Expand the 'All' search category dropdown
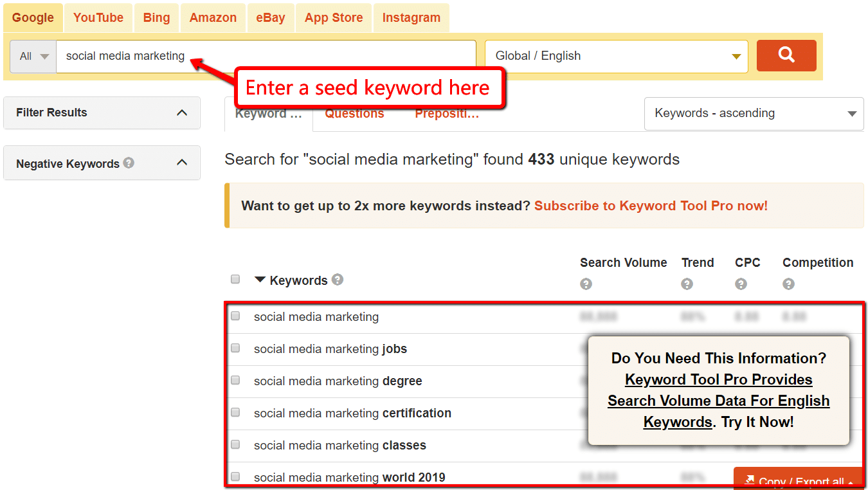The image size is (868, 490). click(x=31, y=55)
